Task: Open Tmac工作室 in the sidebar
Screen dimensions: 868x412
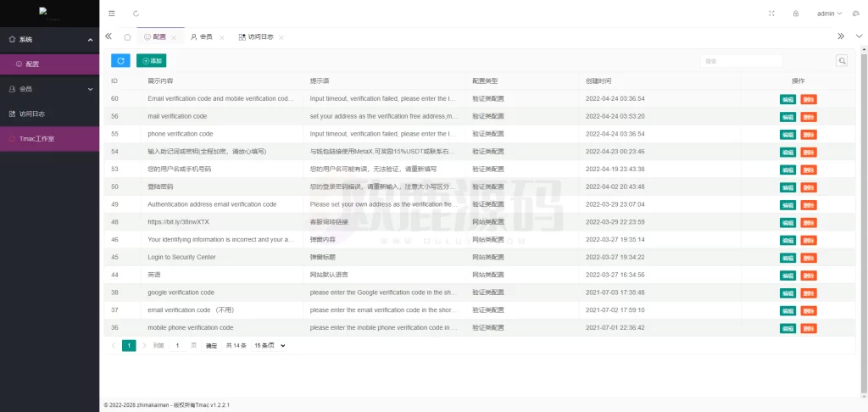Action: coord(50,139)
